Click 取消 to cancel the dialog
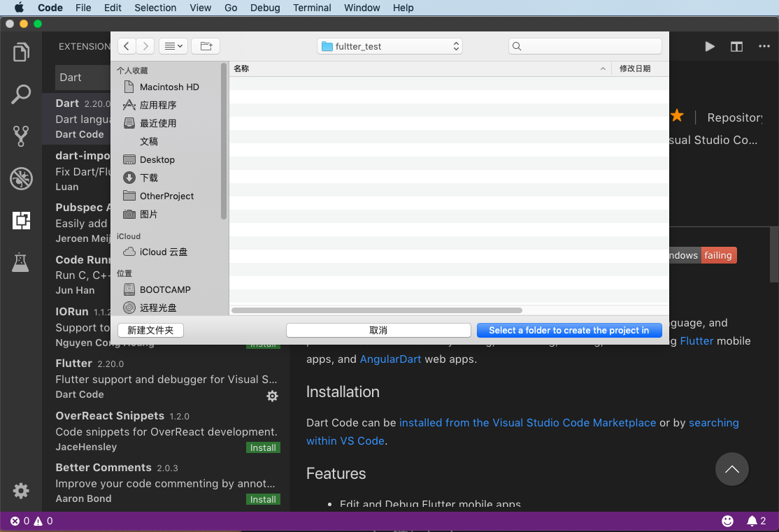779x532 pixels. (378, 331)
